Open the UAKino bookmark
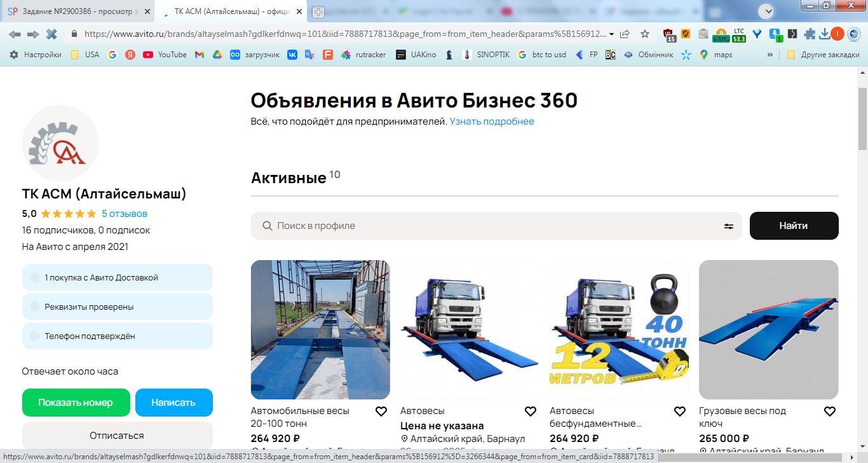 tap(416, 55)
